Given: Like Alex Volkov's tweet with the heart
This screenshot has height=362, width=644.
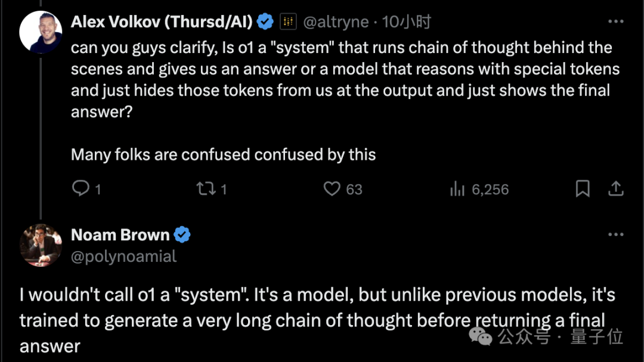Looking at the screenshot, I should point(332,188).
